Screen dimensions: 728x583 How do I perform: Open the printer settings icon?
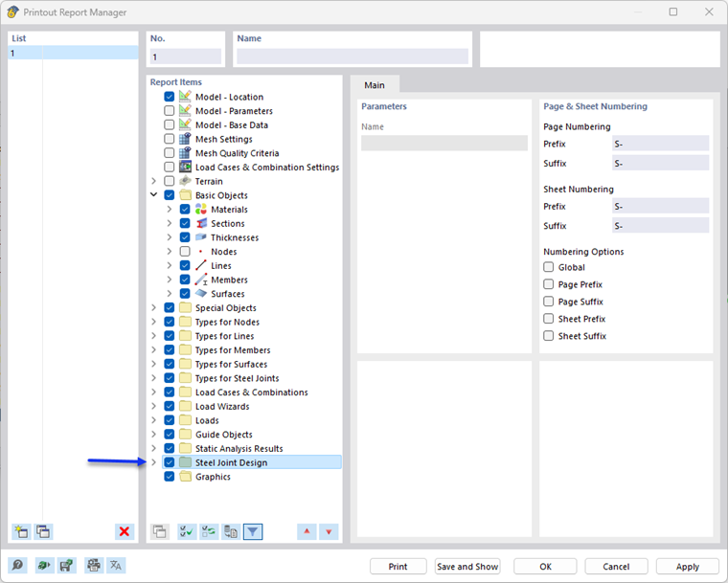click(94, 566)
